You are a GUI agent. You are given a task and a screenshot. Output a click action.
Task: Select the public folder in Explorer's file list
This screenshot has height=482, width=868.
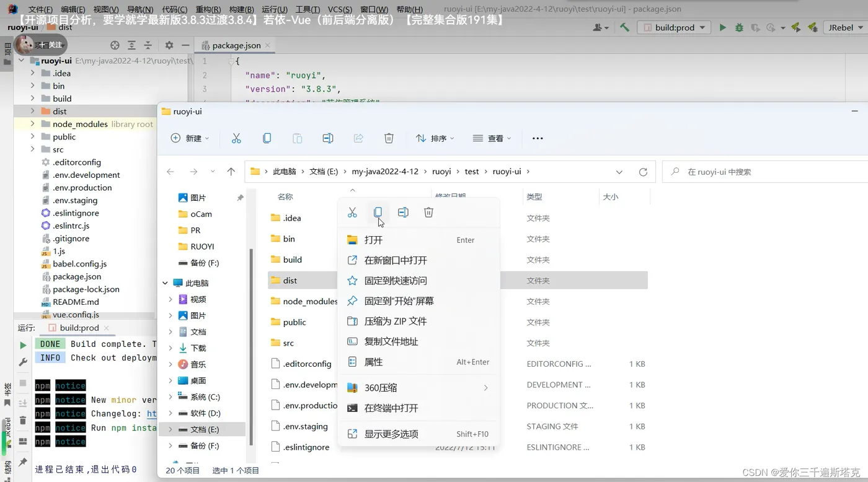point(294,322)
